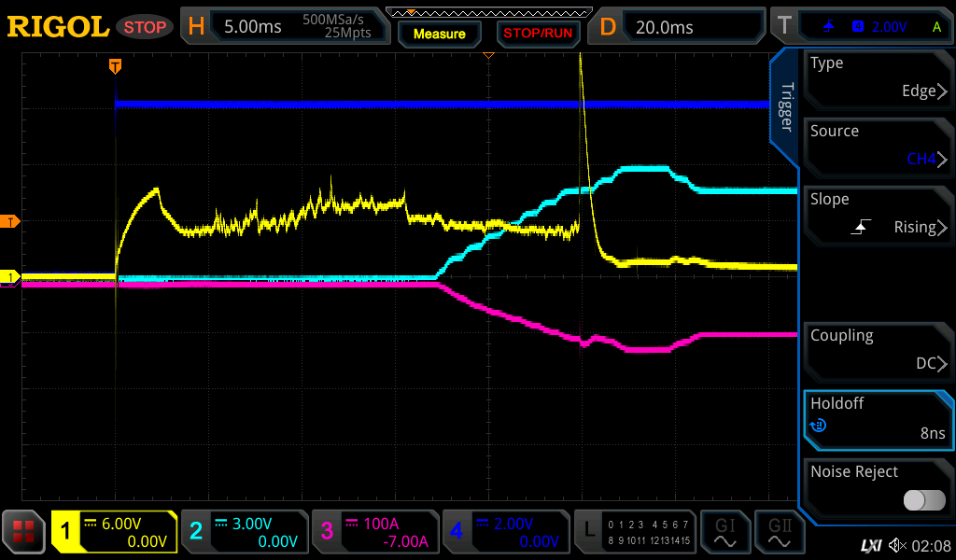
Task: Toggle channel 1 yellow 6.00V
Action: point(114,531)
